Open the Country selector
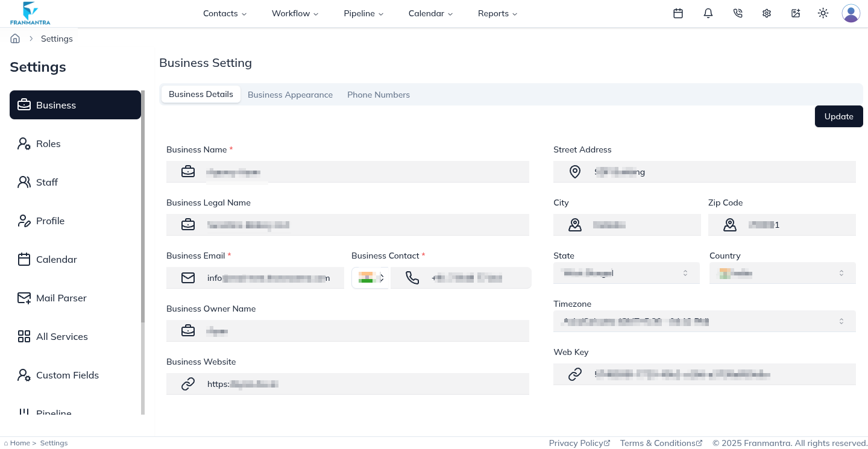Viewport: 868px width, 449px height. (782, 272)
